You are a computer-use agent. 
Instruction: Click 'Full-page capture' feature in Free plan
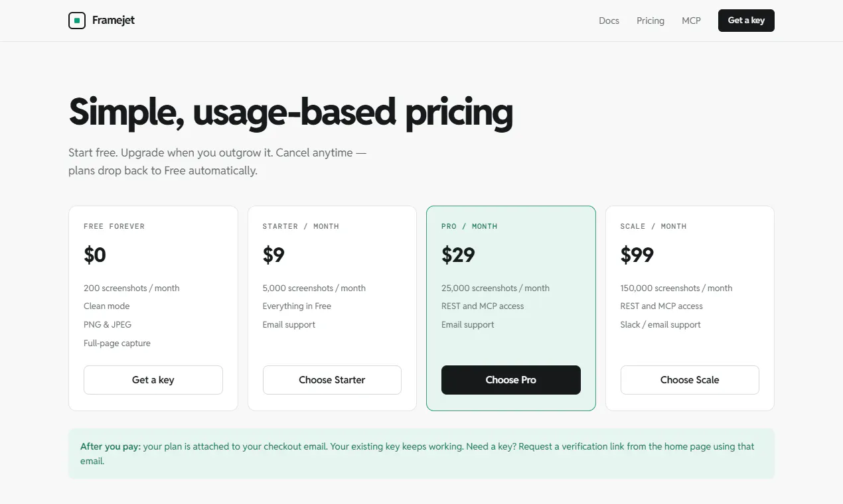117,343
